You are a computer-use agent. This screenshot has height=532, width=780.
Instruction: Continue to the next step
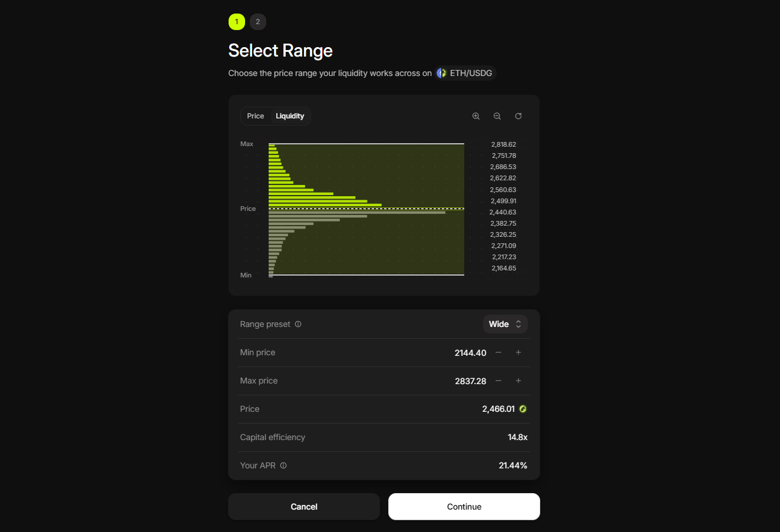click(x=464, y=507)
